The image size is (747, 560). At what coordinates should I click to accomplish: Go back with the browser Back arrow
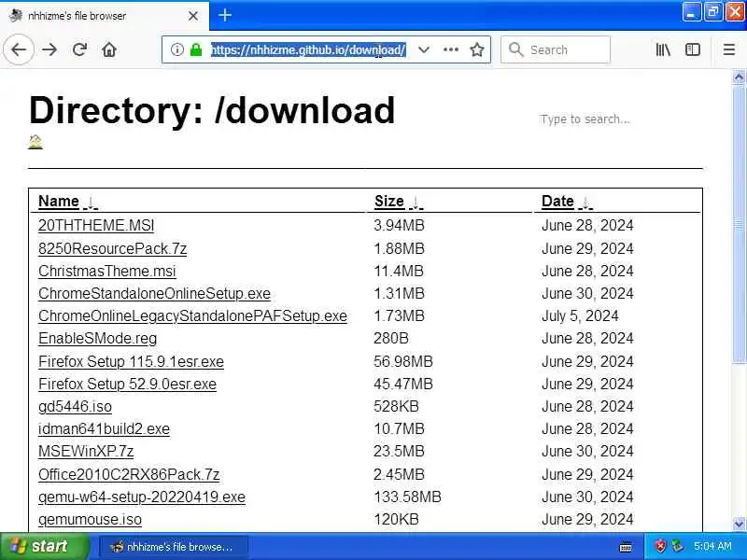19,49
